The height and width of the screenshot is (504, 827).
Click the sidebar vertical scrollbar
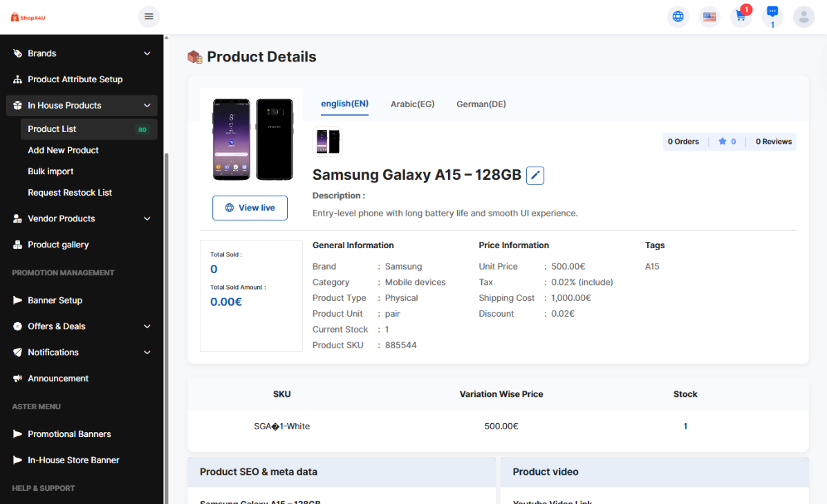click(165, 277)
